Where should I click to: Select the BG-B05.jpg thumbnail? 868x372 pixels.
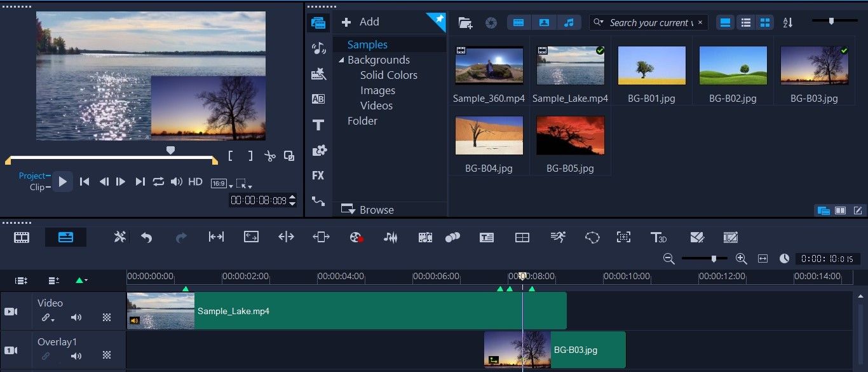[570, 135]
